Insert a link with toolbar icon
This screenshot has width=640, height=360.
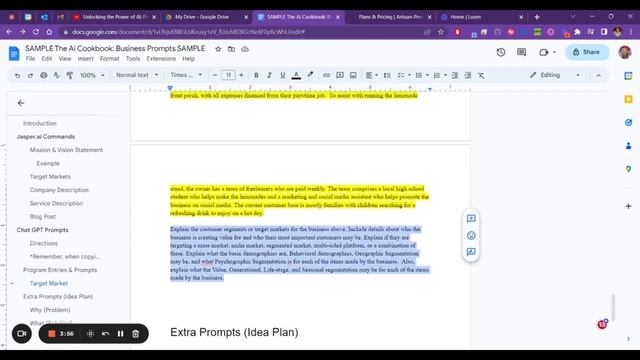coord(327,76)
